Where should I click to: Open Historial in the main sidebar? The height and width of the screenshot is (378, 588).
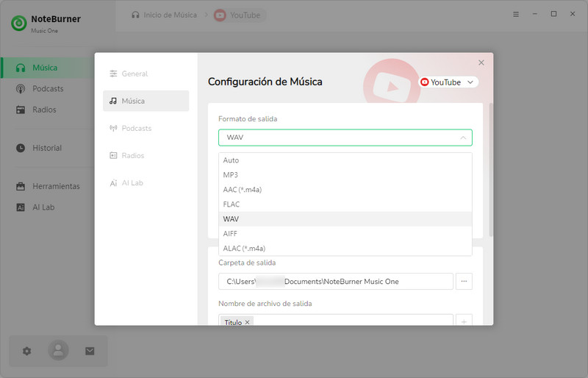pyautogui.click(x=48, y=148)
